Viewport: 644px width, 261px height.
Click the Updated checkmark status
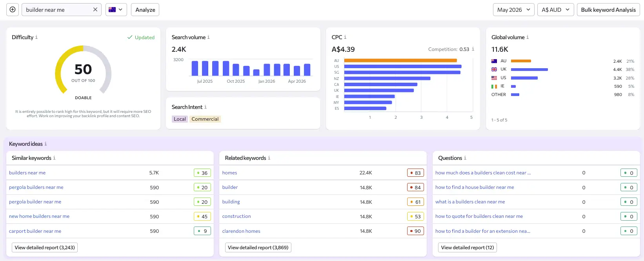141,37
